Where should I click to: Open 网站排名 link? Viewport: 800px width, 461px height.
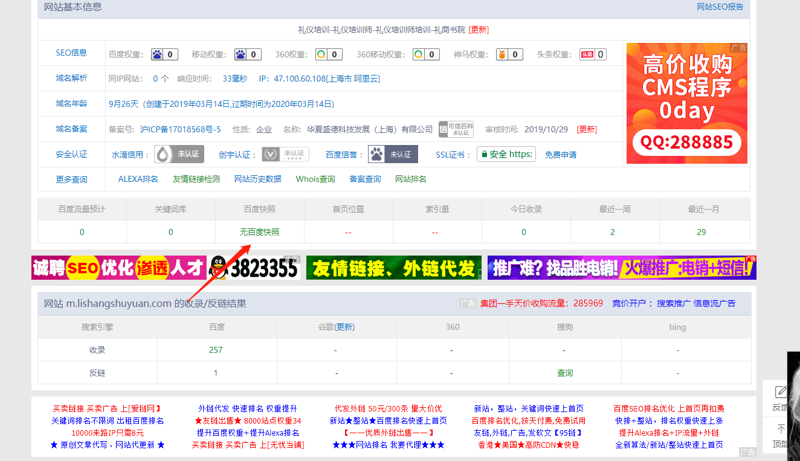(411, 179)
